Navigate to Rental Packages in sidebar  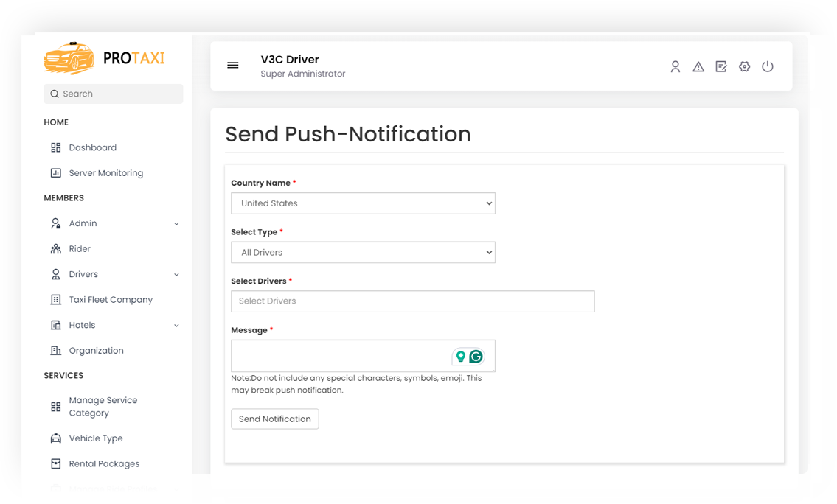tap(104, 463)
